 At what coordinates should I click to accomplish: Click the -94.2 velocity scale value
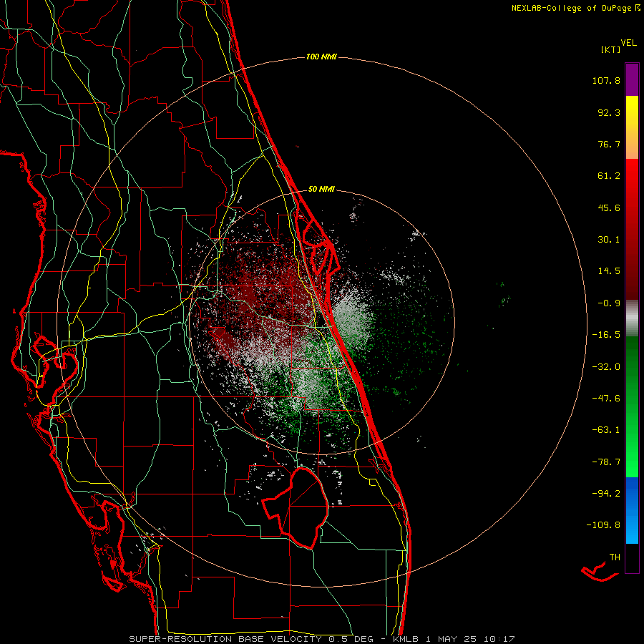point(606,494)
